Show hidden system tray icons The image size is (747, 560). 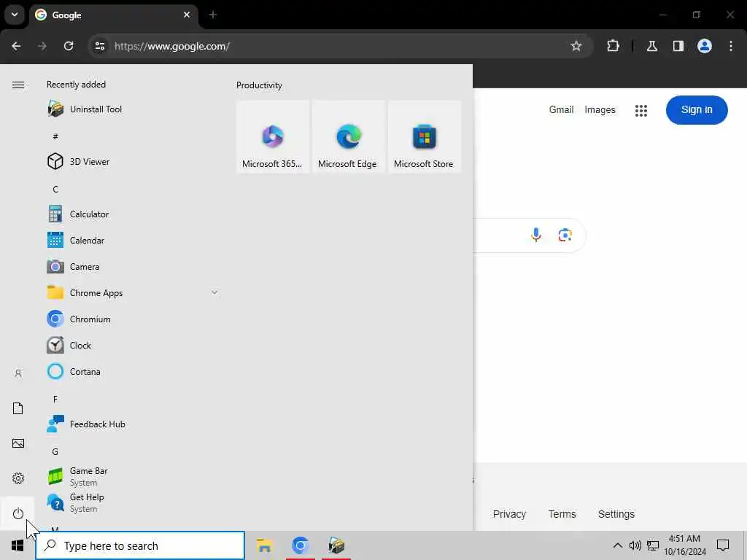(x=617, y=545)
